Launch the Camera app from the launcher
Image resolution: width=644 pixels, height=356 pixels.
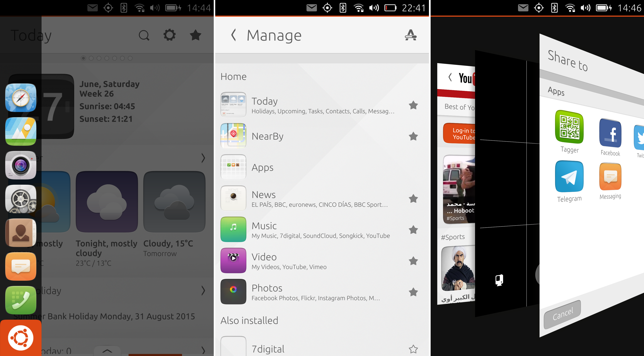point(21,165)
